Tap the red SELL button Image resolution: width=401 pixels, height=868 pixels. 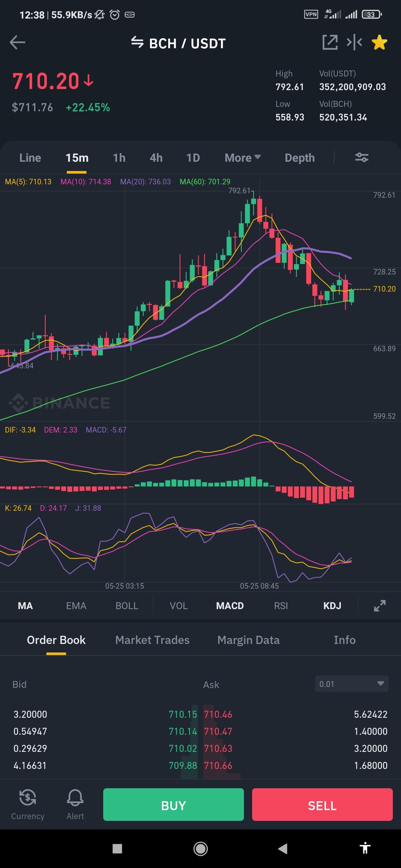point(322,805)
